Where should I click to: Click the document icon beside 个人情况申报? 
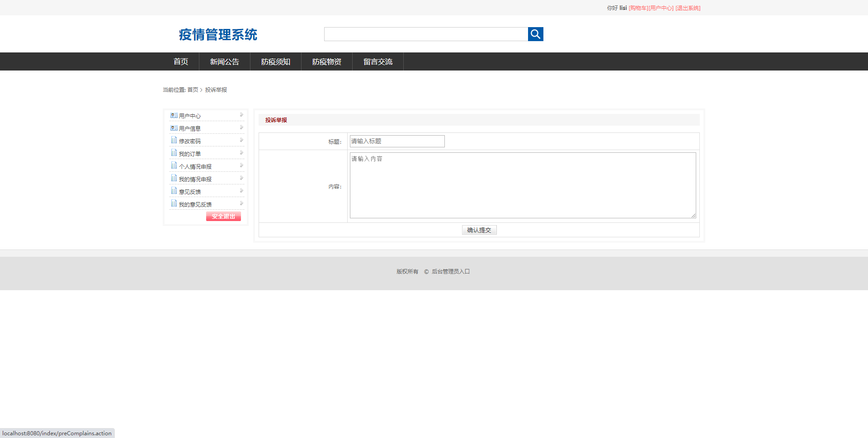pos(174,166)
